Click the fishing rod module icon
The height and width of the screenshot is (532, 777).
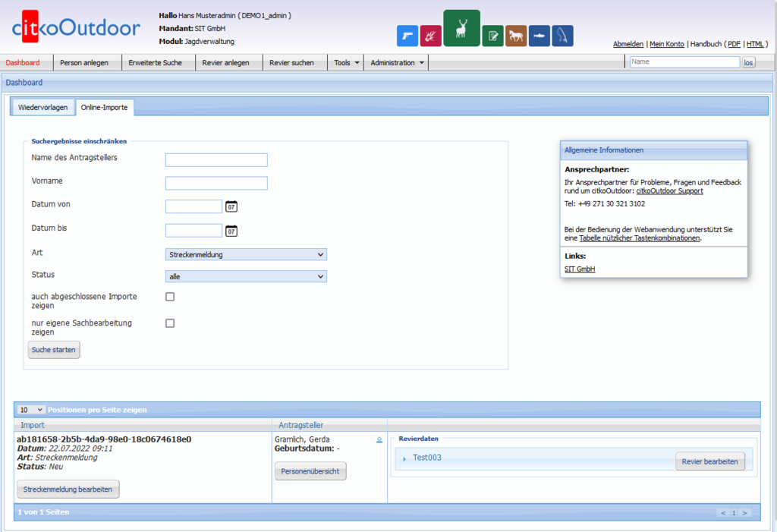pyautogui.click(x=562, y=36)
